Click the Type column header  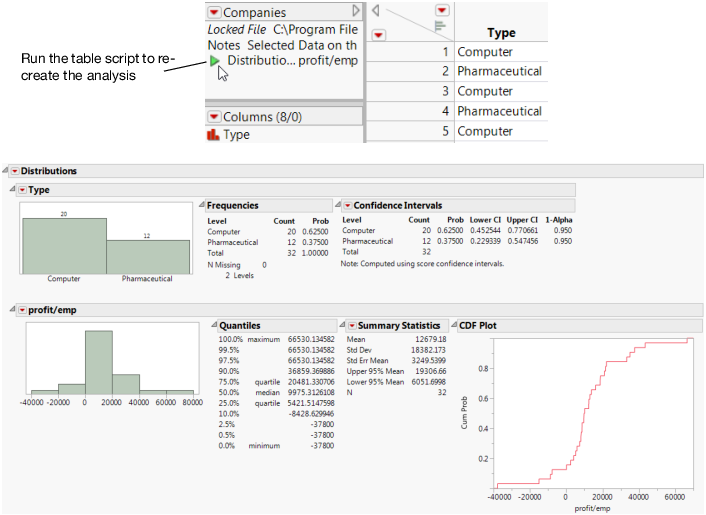(x=501, y=33)
